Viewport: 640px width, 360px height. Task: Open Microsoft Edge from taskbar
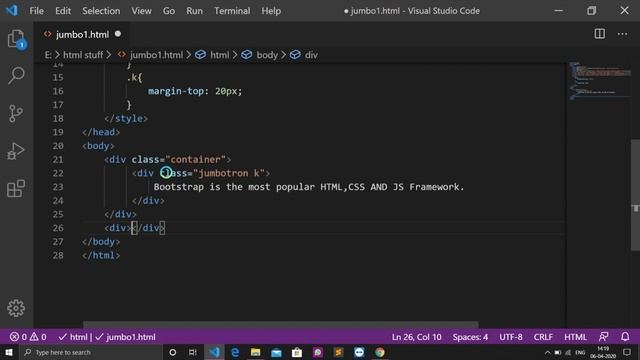pos(235,352)
